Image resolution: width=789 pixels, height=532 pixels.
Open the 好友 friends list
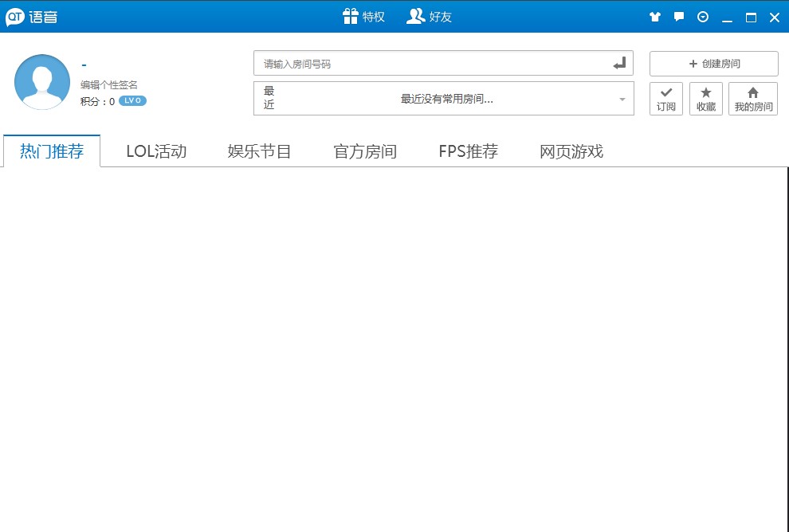[x=429, y=16]
